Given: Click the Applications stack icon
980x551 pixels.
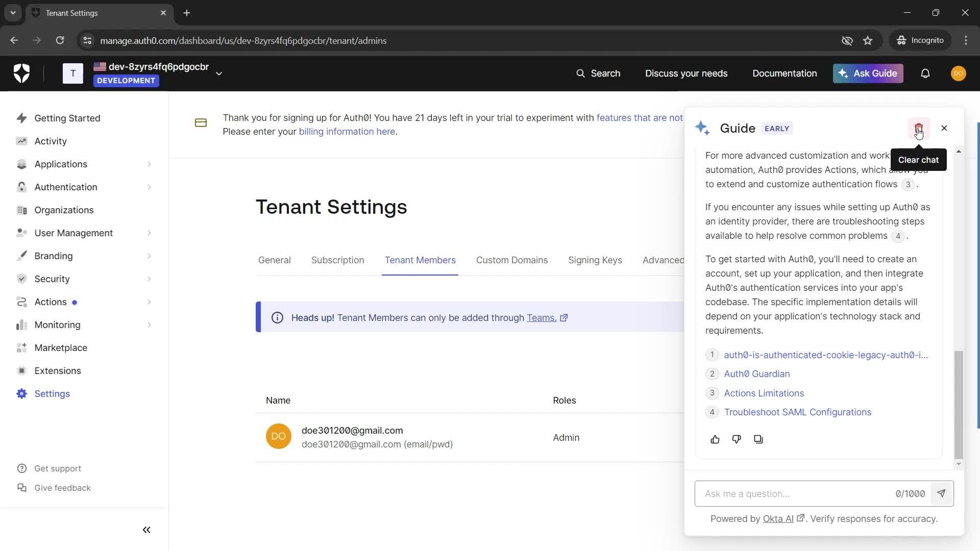Looking at the screenshot, I should [21, 164].
